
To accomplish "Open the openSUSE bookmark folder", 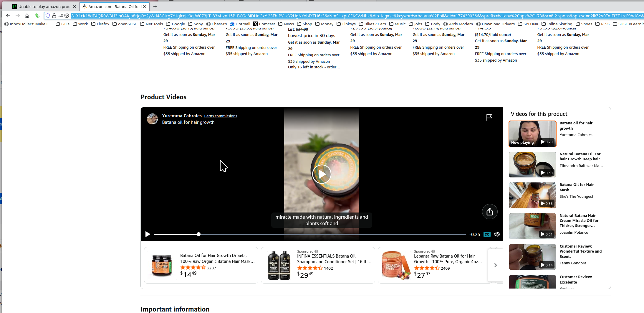I will click(125, 24).
